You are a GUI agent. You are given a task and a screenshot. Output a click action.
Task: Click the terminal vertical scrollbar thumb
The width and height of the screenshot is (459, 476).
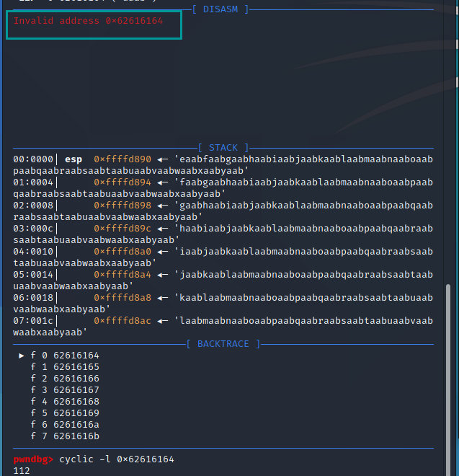click(448, 379)
